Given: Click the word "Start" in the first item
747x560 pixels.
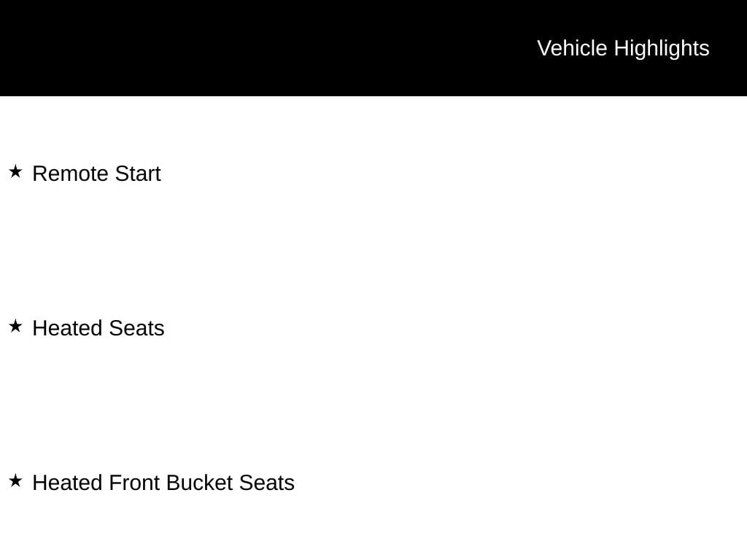Looking at the screenshot, I should coord(138,174).
